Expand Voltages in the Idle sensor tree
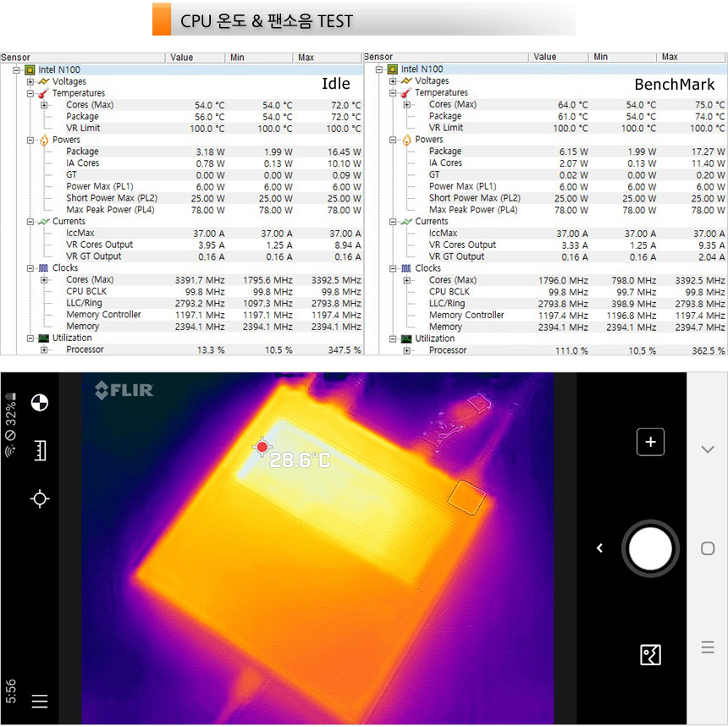Image resolution: width=728 pixels, height=727 pixels. [x=30, y=82]
